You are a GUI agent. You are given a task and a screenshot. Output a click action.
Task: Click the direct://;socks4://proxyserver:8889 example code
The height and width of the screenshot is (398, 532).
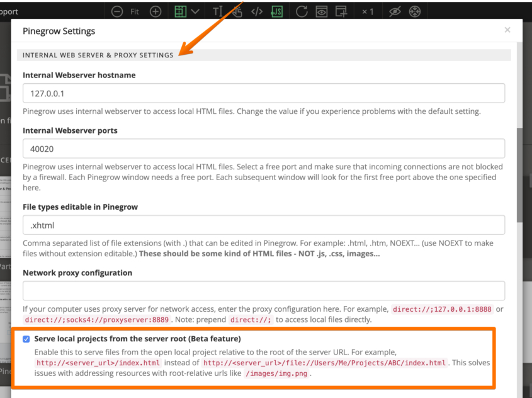click(x=97, y=320)
